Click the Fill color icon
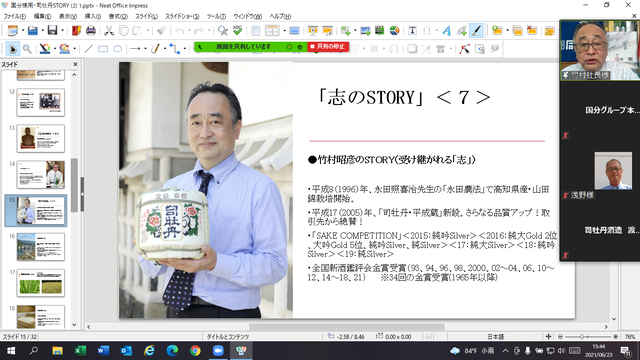640x360 pixels. coord(64,49)
